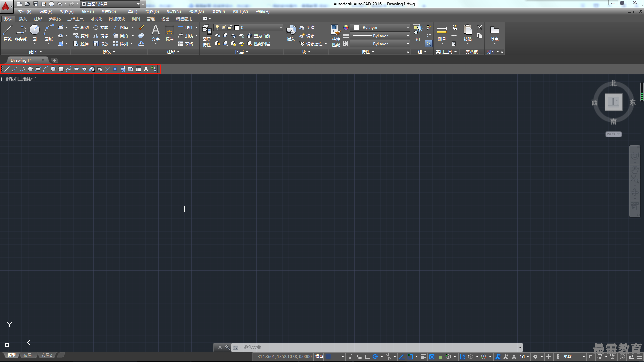Switch to the 参数化 ribbon tab

pyautogui.click(x=55, y=19)
